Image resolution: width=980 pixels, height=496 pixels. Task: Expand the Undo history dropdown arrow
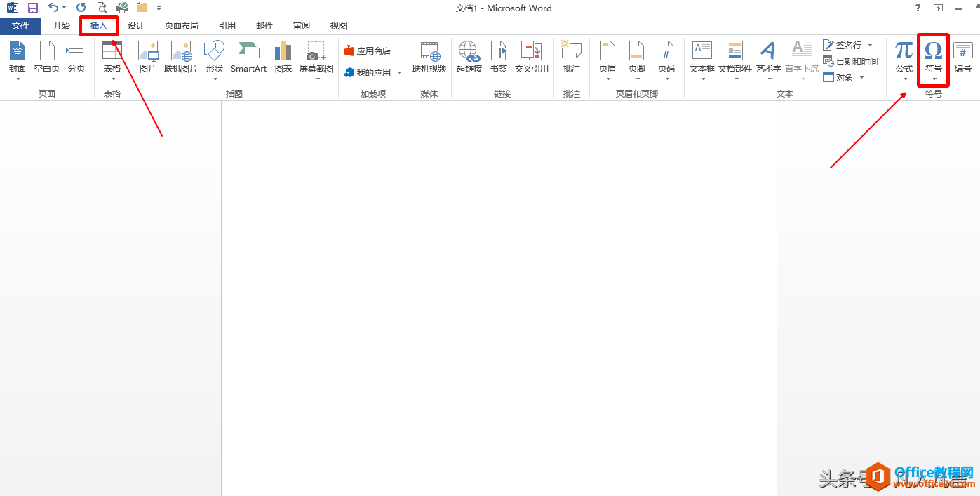coord(65,8)
